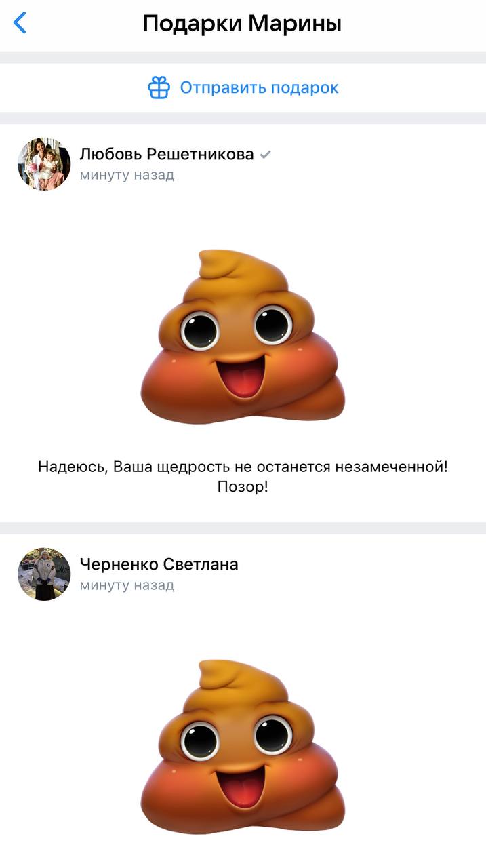Tap минуту назад under Черненко Светлана

click(127, 585)
